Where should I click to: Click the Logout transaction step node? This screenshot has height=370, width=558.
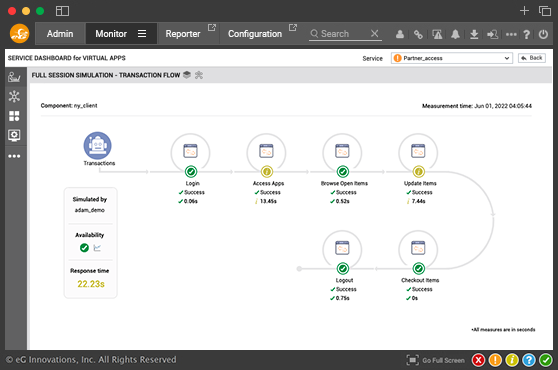(x=342, y=250)
